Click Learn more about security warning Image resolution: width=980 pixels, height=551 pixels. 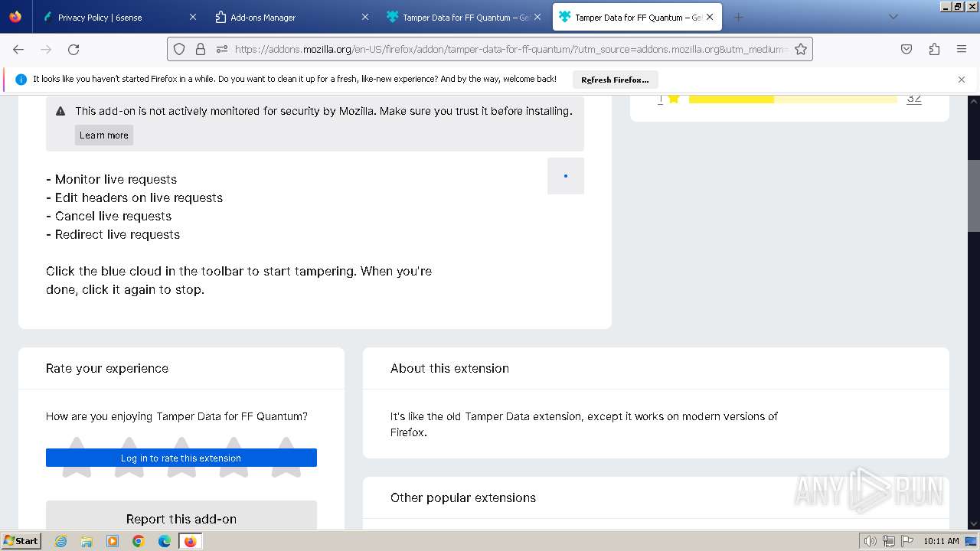click(x=104, y=135)
